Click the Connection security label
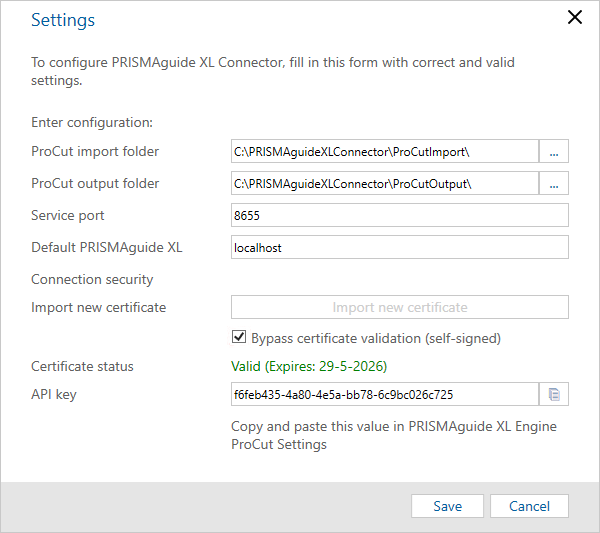600x533 pixels. [92, 279]
